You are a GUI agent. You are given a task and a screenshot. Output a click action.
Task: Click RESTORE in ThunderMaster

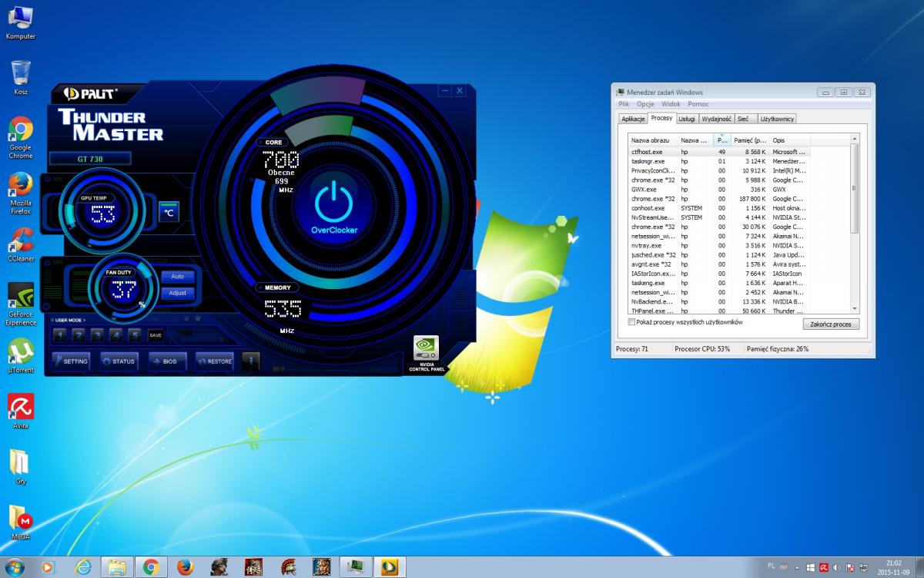[x=214, y=361]
